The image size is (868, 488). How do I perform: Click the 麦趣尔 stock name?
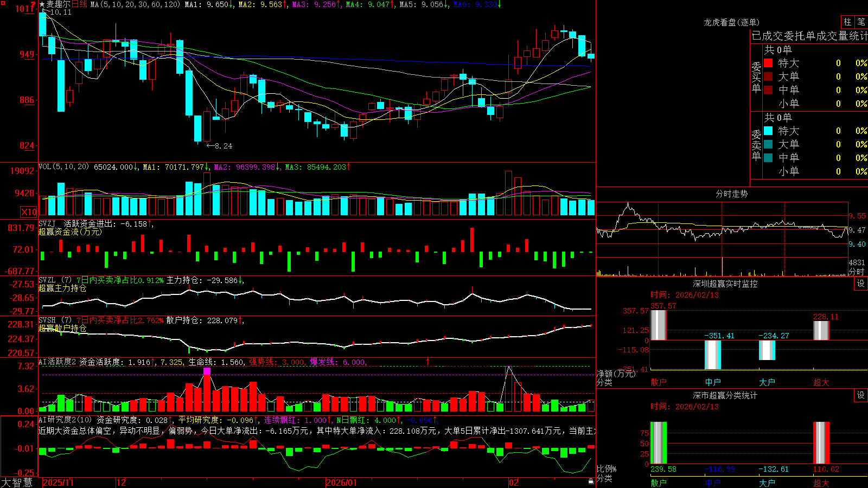click(59, 4)
